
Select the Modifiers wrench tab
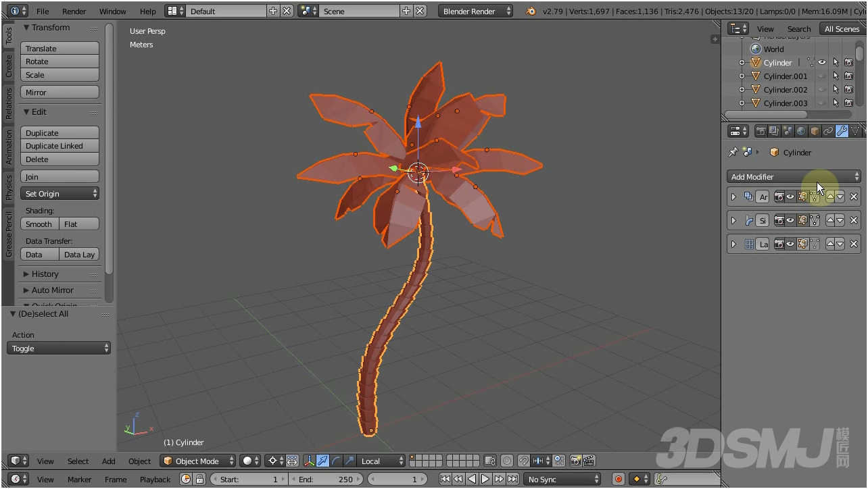coord(842,131)
